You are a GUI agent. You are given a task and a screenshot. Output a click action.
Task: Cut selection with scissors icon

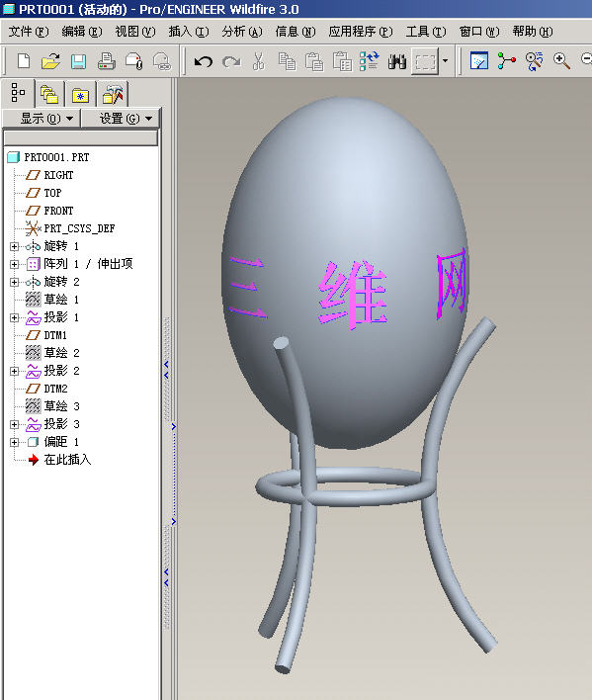(x=258, y=61)
